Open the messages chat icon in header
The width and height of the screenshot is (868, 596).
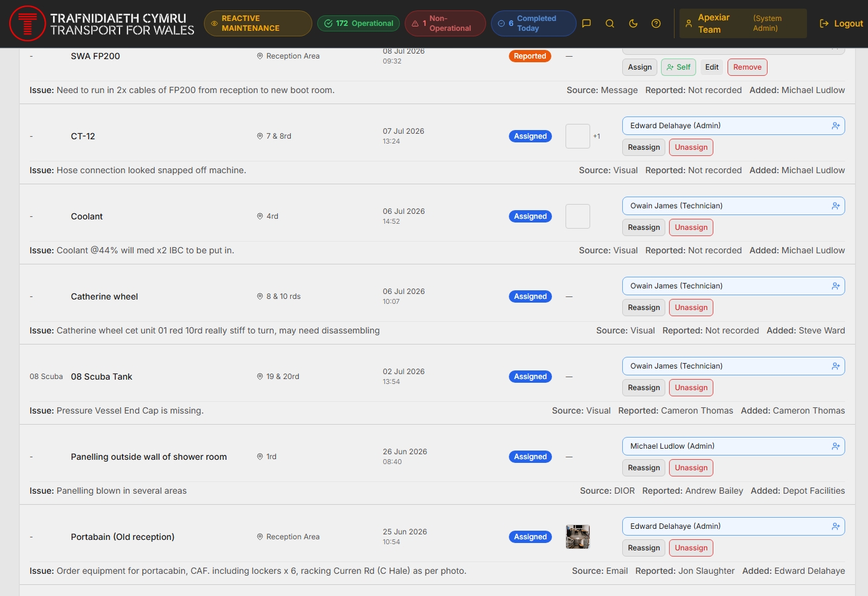[x=586, y=23]
